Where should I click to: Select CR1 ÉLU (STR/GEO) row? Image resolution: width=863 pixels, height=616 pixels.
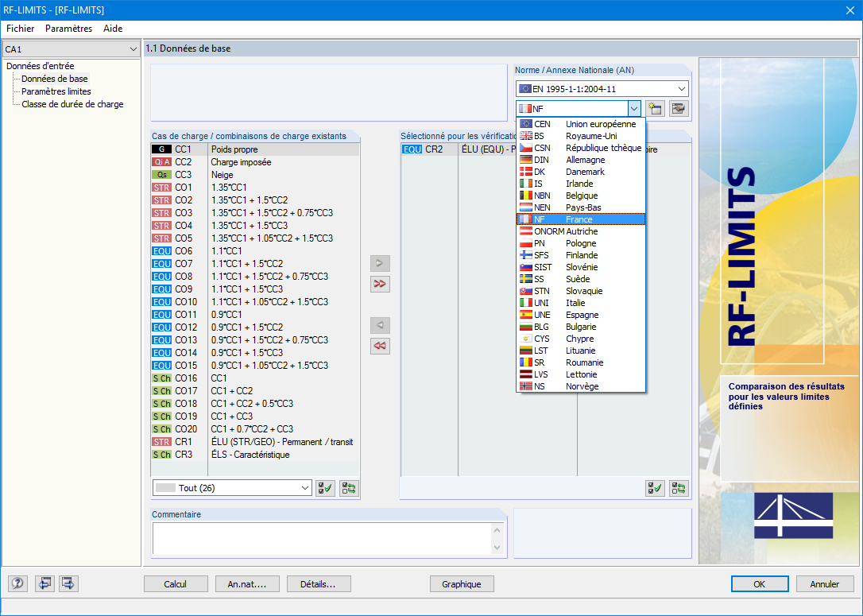pyautogui.click(x=255, y=441)
